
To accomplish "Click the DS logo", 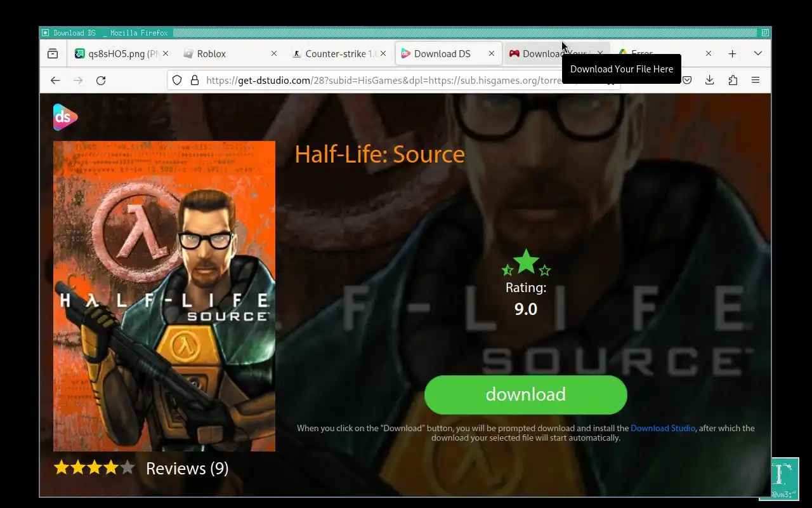I will 65,117.
